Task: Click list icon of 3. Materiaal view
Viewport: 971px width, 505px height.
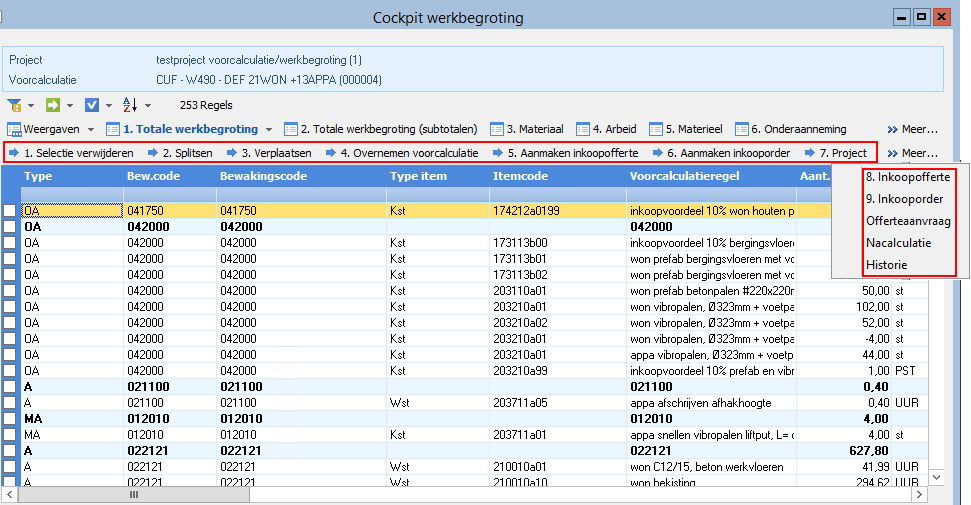Action: [x=497, y=130]
